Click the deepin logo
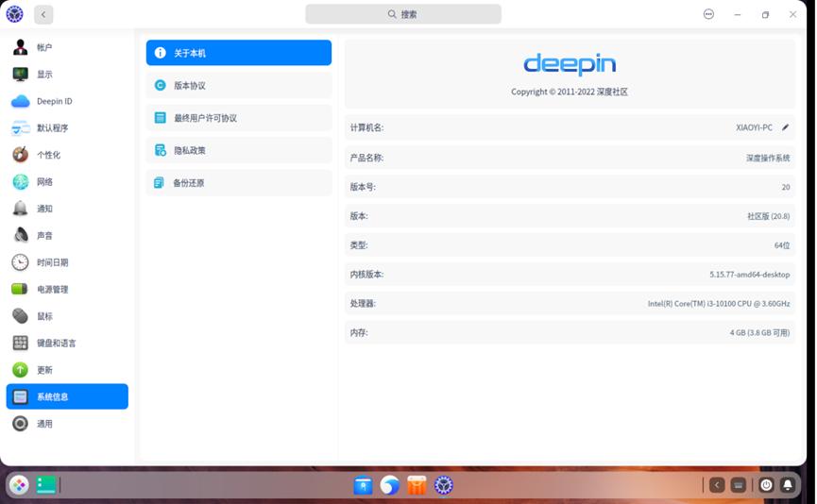 point(570,64)
